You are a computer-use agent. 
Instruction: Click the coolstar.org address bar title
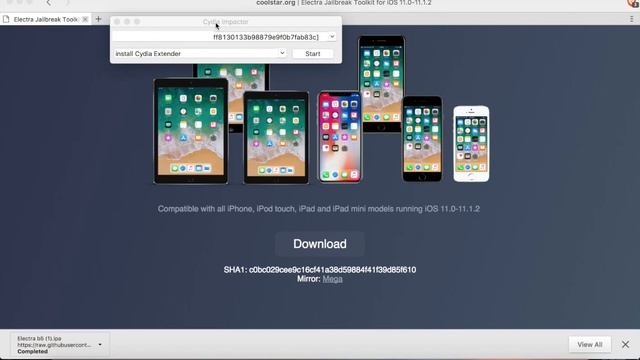tap(344, 3)
